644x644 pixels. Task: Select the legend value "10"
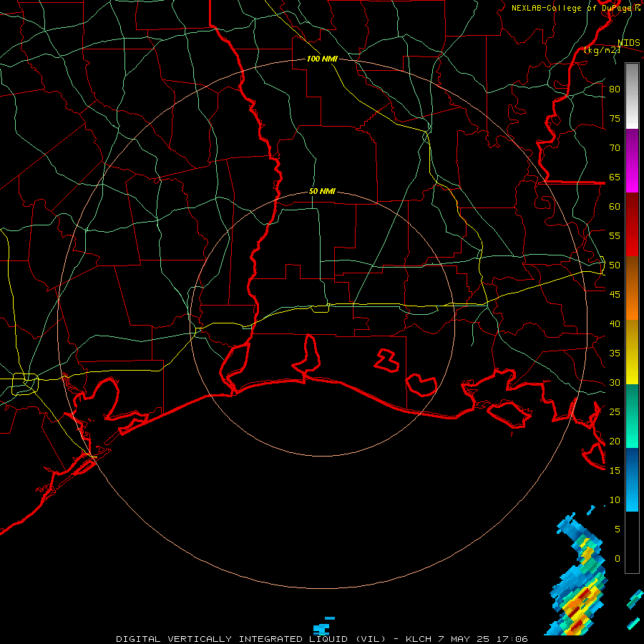tap(615, 500)
